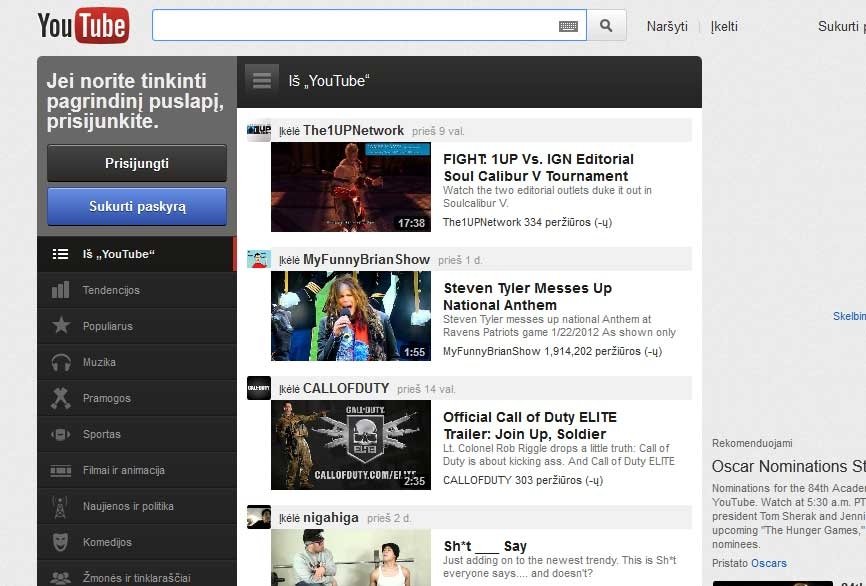Open the on-screen keyboard icon in search box
Screen dimensions: 866x586
click(x=568, y=26)
